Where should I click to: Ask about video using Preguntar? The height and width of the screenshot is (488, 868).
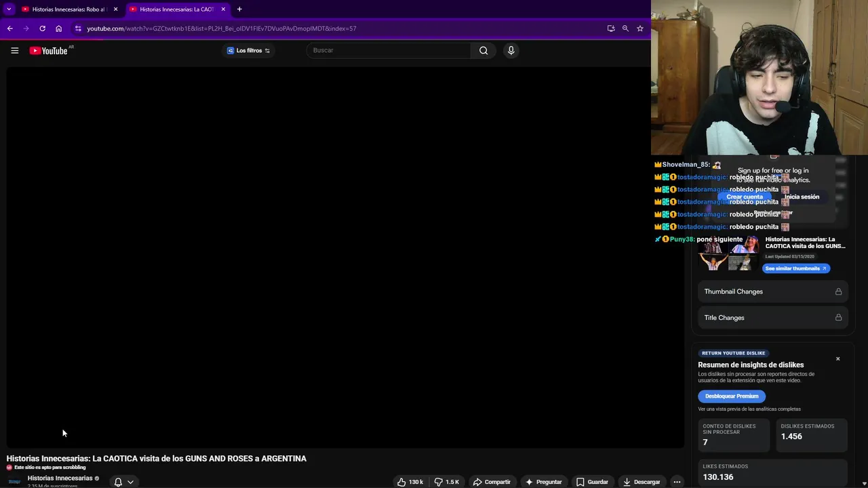543,482
